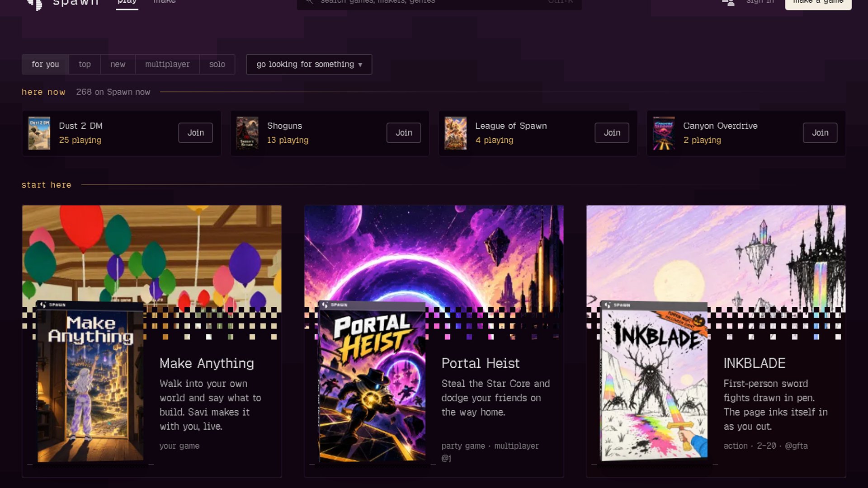The image size is (868, 488).
Task: Join the Shoguns game
Action: (404, 133)
